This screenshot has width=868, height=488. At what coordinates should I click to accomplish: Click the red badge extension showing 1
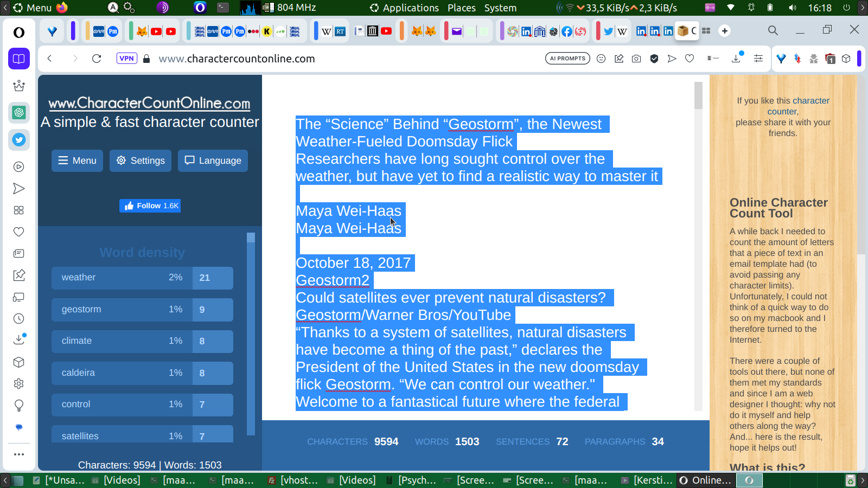(830, 59)
